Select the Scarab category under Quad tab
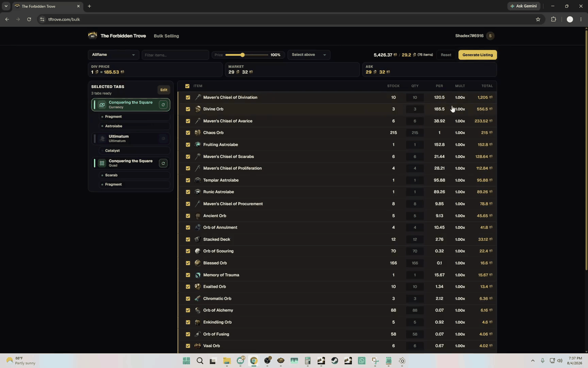Viewport: 588px width, 368px height. pos(135,175)
